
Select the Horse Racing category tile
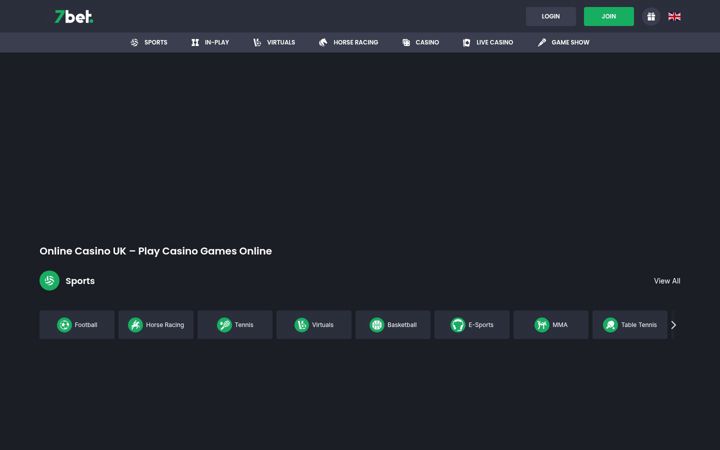click(x=156, y=325)
